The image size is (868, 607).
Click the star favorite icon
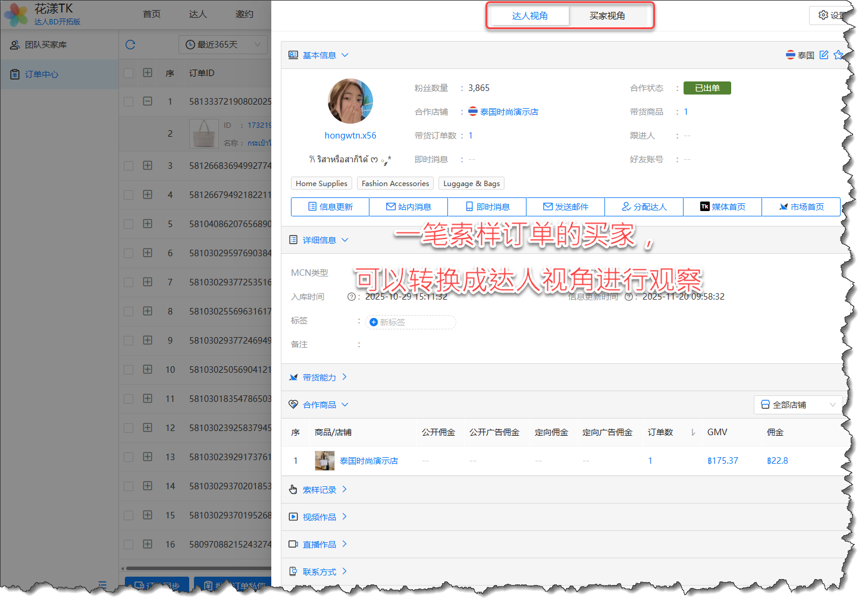(838, 55)
